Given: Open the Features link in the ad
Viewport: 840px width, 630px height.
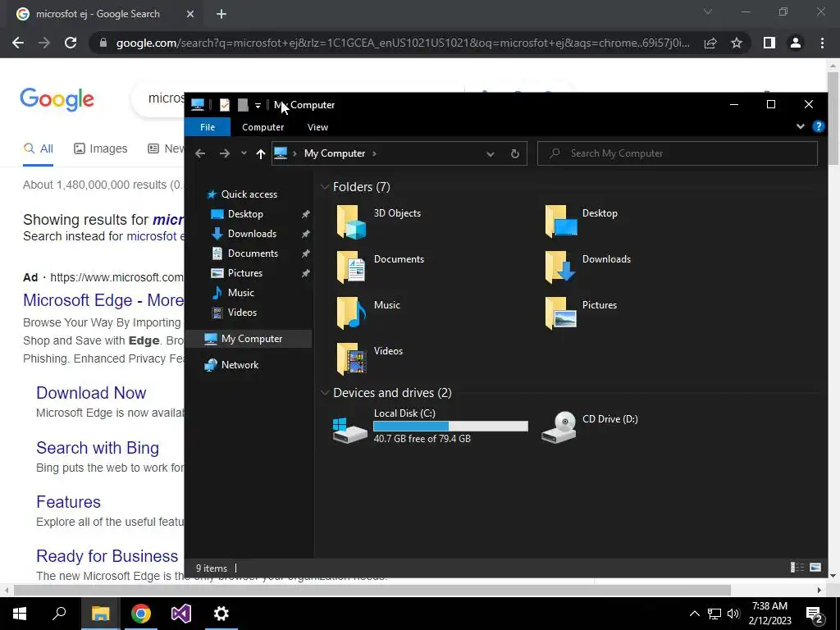Looking at the screenshot, I should pos(68,502).
